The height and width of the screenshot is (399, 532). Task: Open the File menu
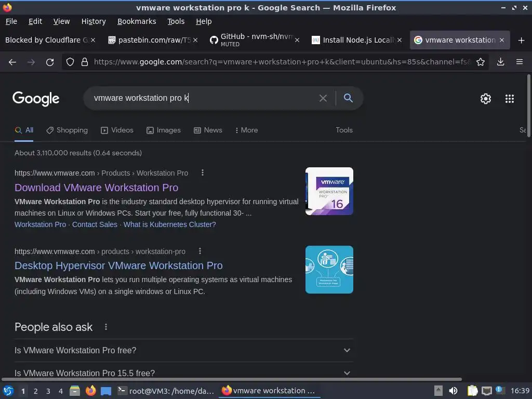click(x=11, y=21)
